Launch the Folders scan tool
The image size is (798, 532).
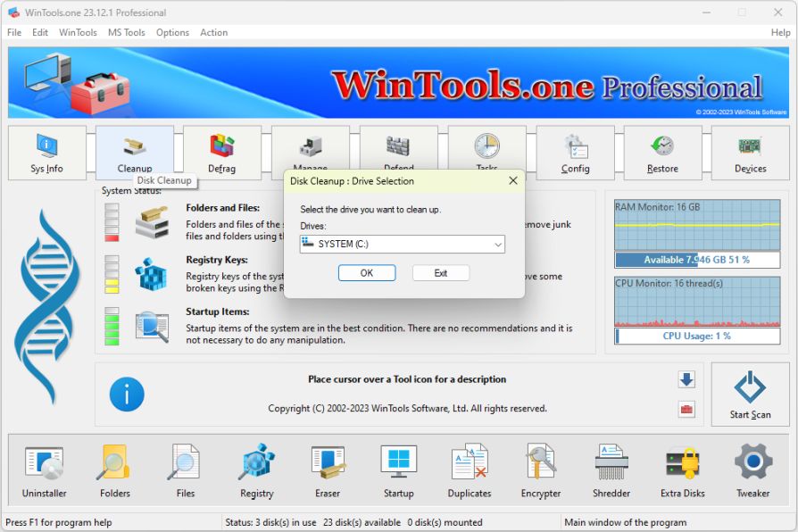click(115, 470)
